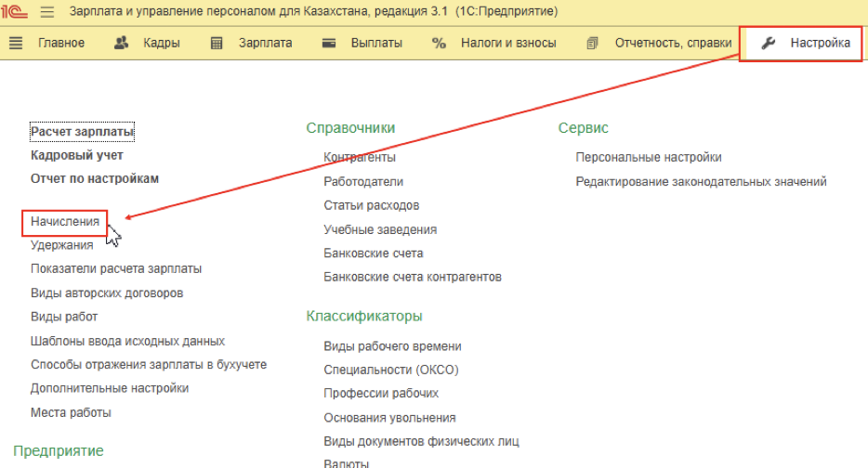868x468 pixels.
Task: Open the main hamburger menu in title bar
Action: pyautogui.click(x=47, y=12)
